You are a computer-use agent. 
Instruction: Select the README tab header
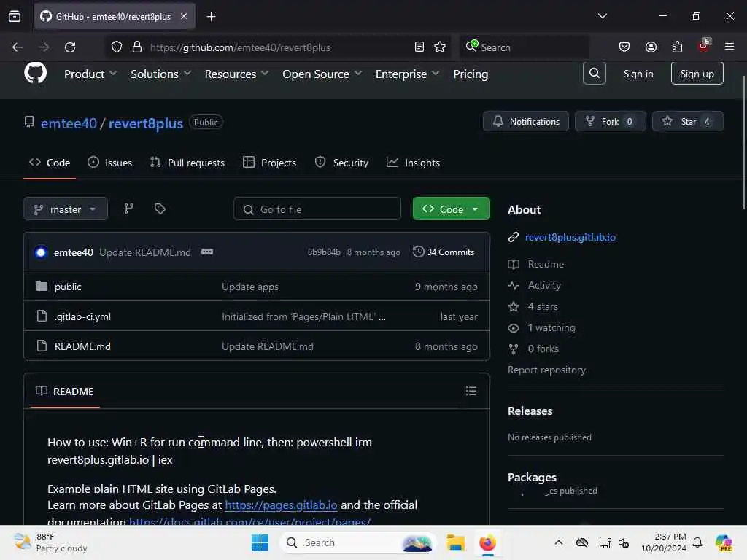tap(65, 392)
